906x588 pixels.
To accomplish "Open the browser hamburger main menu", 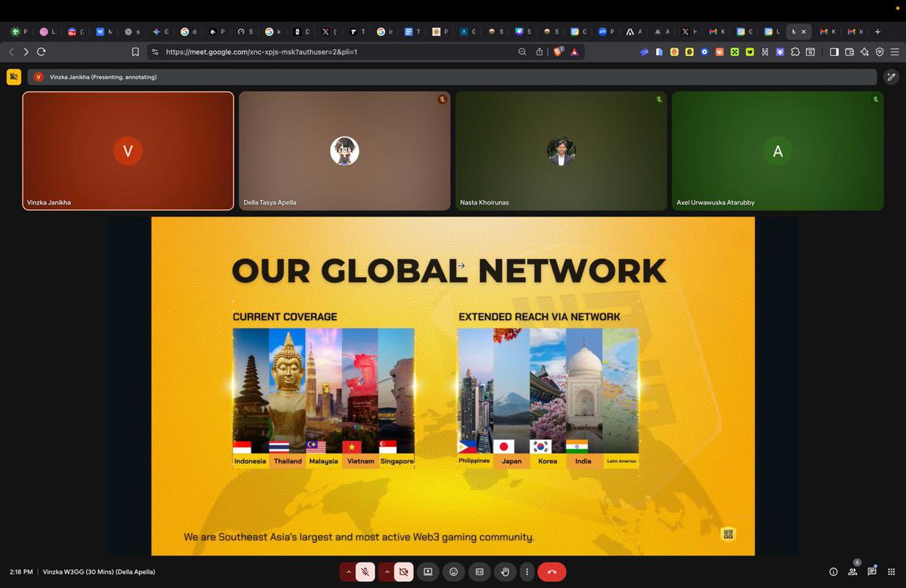I will tap(895, 52).
